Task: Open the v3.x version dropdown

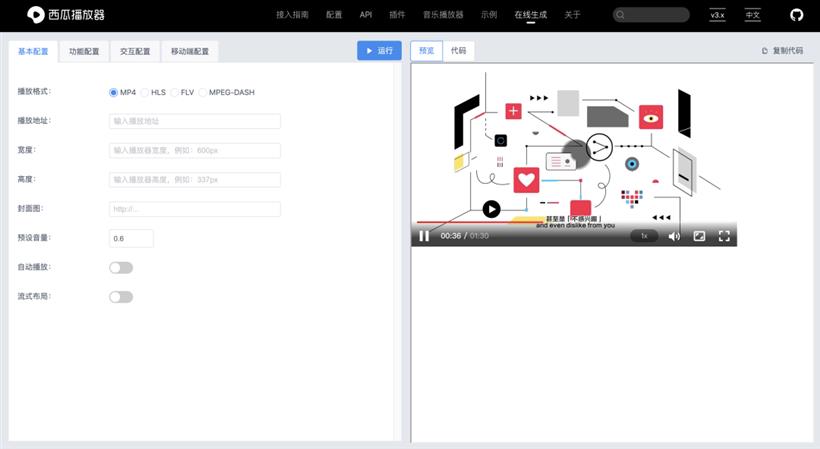Action: click(717, 15)
